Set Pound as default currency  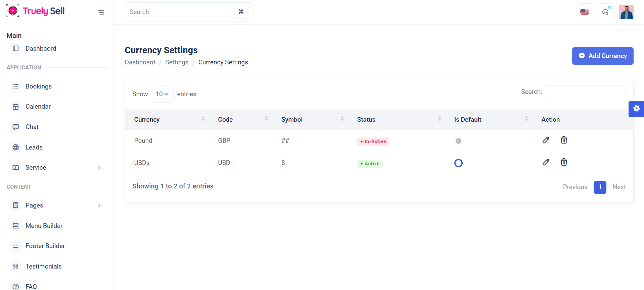458,141
